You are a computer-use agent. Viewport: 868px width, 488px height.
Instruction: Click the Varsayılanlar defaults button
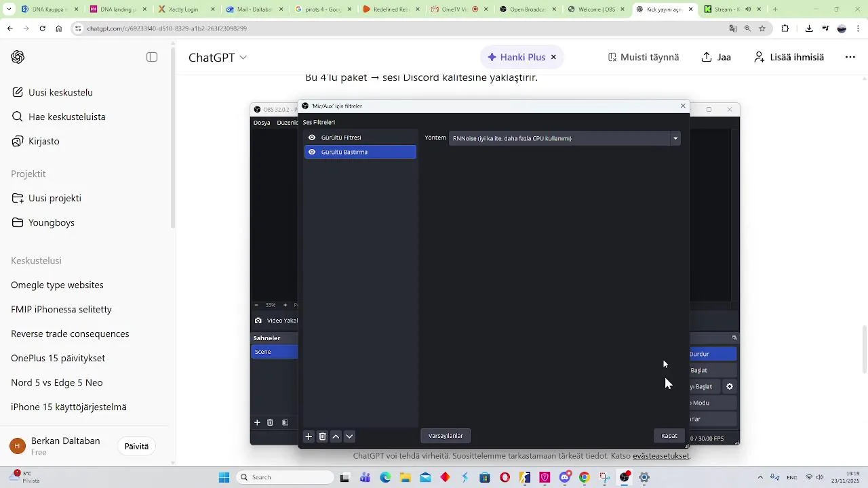[x=446, y=436]
